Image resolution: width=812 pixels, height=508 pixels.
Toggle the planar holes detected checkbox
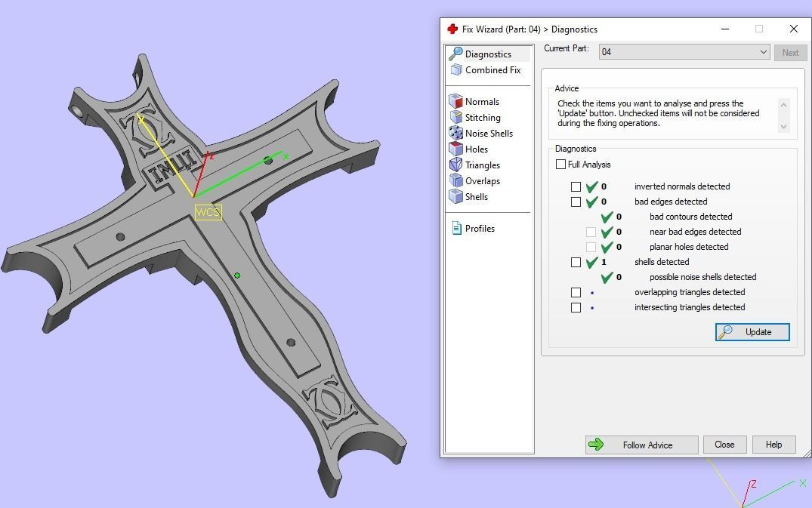591,247
